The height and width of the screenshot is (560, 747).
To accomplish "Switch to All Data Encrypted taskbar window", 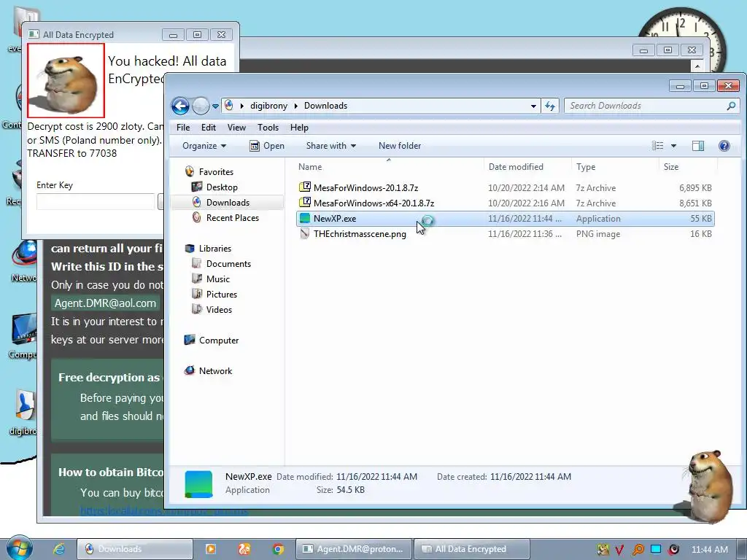I will pos(472,549).
